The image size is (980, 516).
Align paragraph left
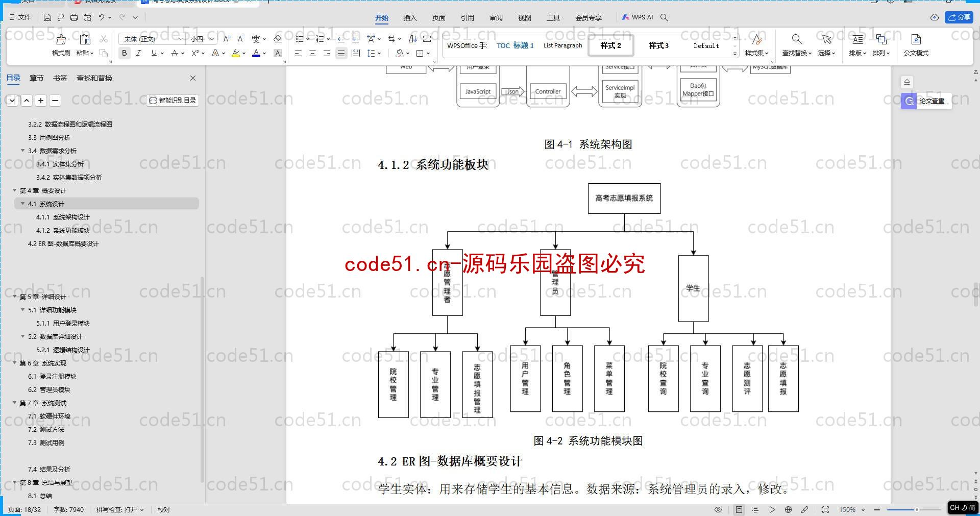(x=298, y=53)
